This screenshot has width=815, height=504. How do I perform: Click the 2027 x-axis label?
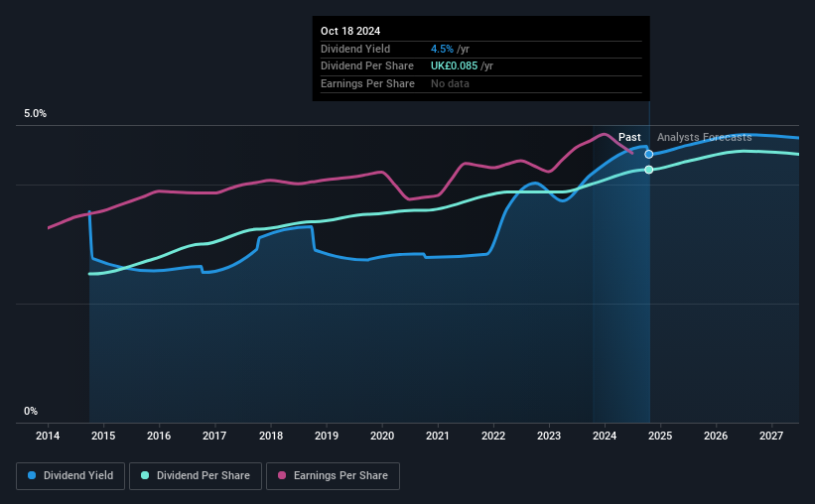(x=771, y=436)
